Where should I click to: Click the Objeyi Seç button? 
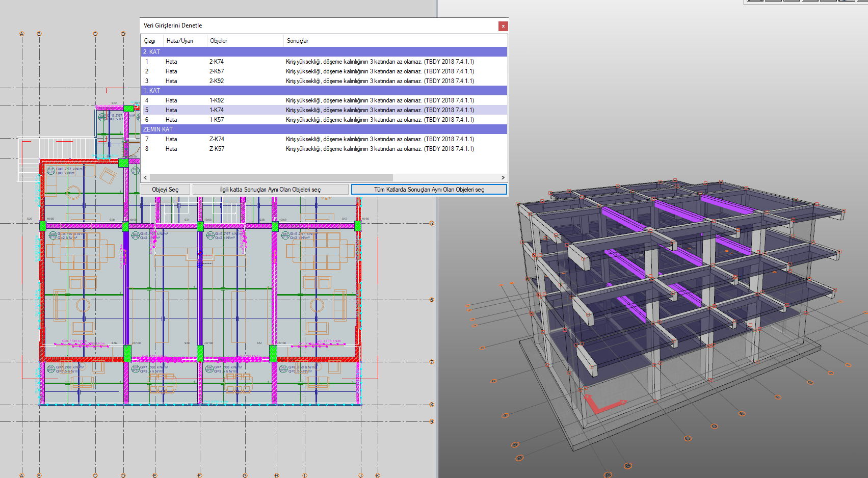point(165,190)
